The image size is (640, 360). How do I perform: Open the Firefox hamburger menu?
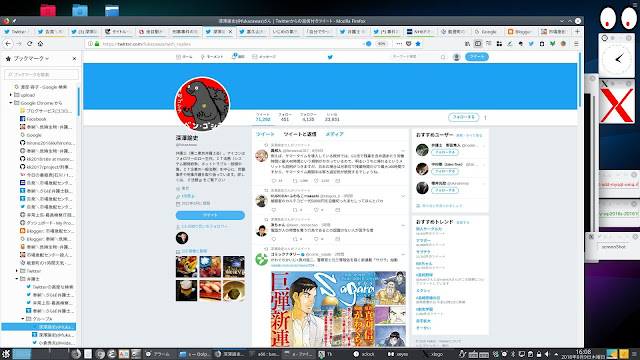coord(576,44)
